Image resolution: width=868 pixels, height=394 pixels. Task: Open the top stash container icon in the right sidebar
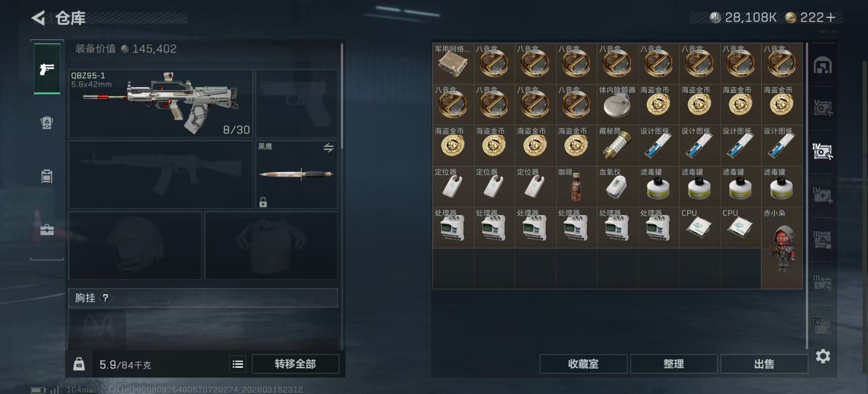[x=822, y=66]
